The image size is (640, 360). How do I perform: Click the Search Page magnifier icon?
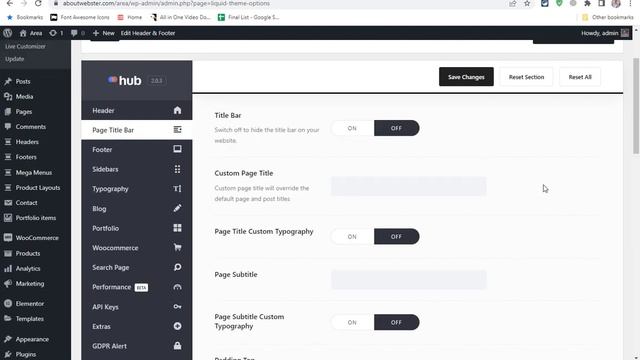pos(177,267)
